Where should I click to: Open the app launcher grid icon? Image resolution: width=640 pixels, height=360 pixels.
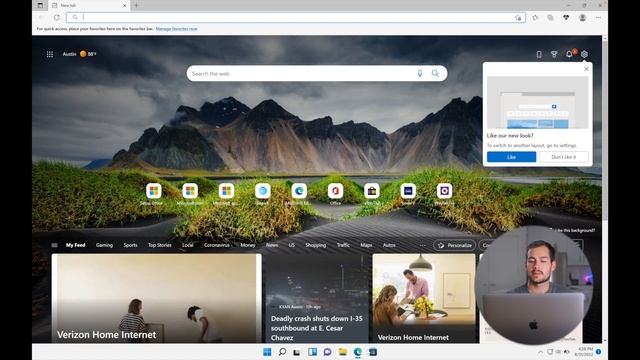click(x=50, y=54)
